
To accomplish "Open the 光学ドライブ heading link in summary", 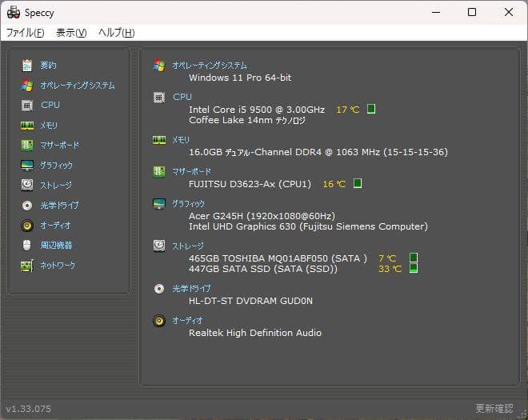I will coord(192,289).
